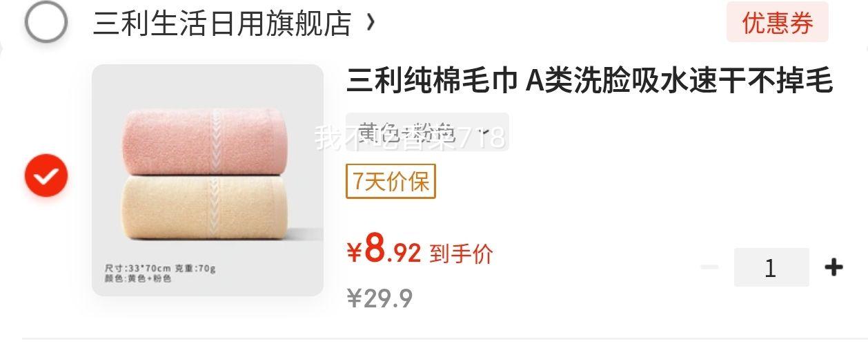Image resolution: width=868 pixels, height=344 pixels.
Task: Tap the chevron arrow beside the store name
Action: 371,22
